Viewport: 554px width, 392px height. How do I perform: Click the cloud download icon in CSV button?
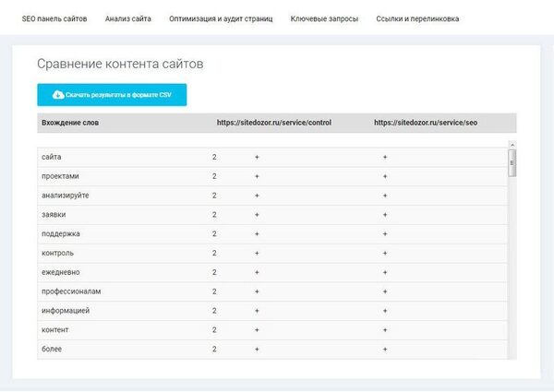[x=58, y=95]
